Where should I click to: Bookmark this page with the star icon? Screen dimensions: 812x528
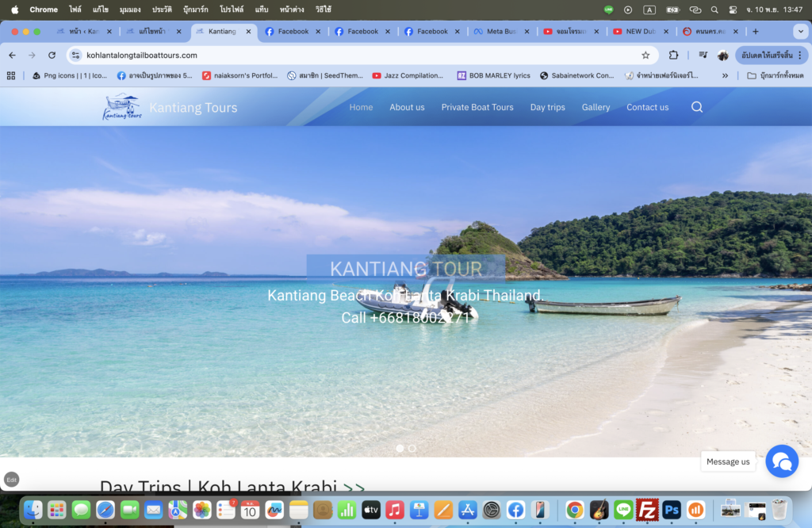pyautogui.click(x=645, y=55)
